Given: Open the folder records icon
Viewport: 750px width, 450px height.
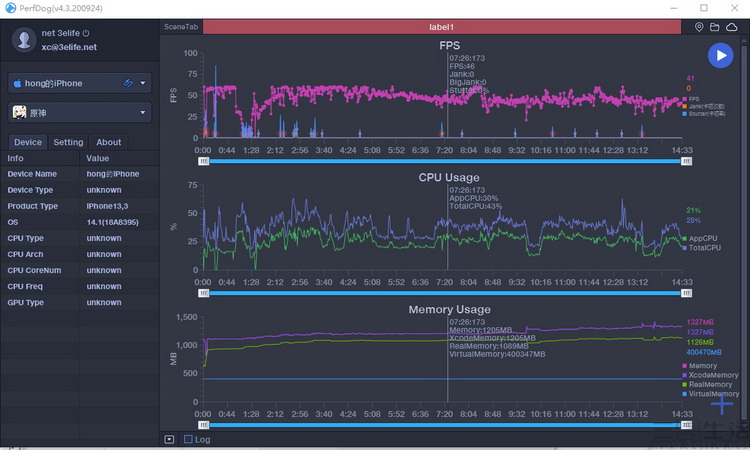Looking at the screenshot, I should pyautogui.click(x=715, y=27).
